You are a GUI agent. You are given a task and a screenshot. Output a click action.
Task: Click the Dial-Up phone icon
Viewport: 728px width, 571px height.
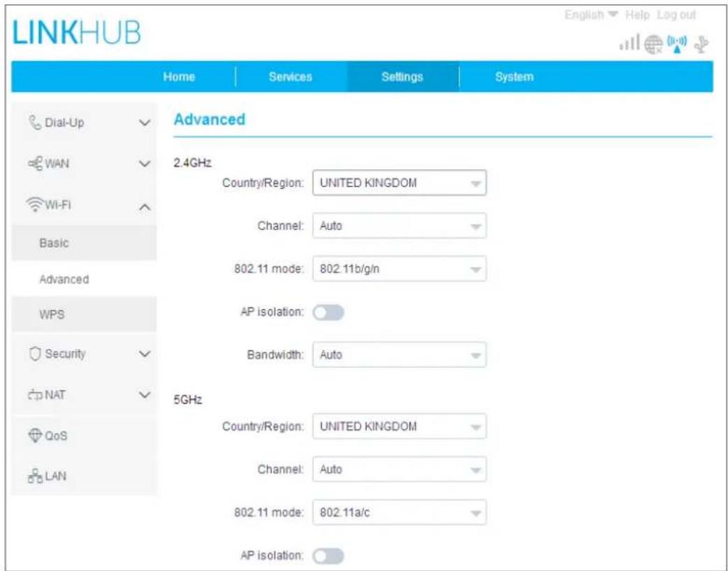(35, 123)
